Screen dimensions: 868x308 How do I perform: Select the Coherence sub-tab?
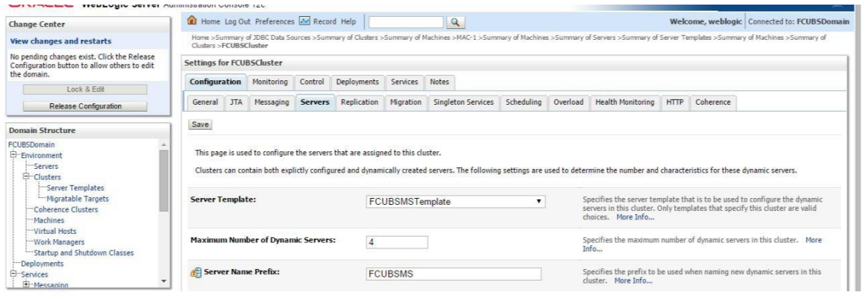(x=713, y=102)
